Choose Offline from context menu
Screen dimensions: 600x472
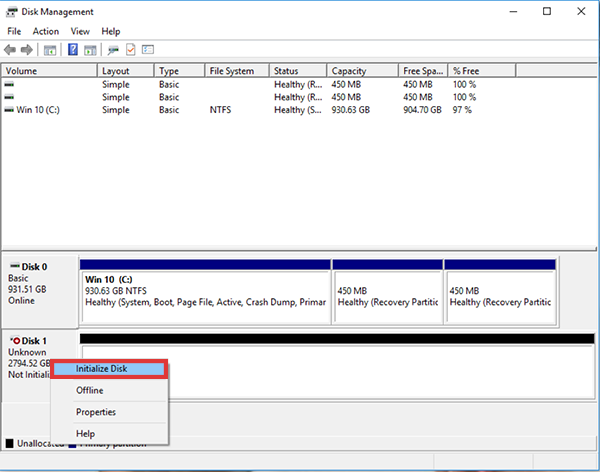[x=109, y=390]
